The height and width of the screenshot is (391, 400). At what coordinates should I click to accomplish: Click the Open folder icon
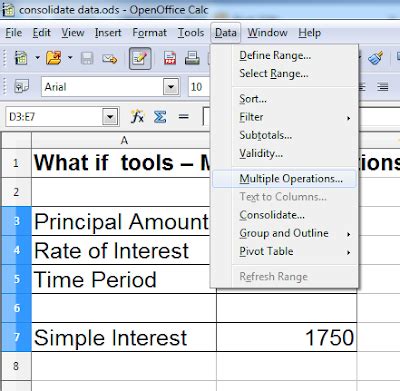tap(54, 58)
